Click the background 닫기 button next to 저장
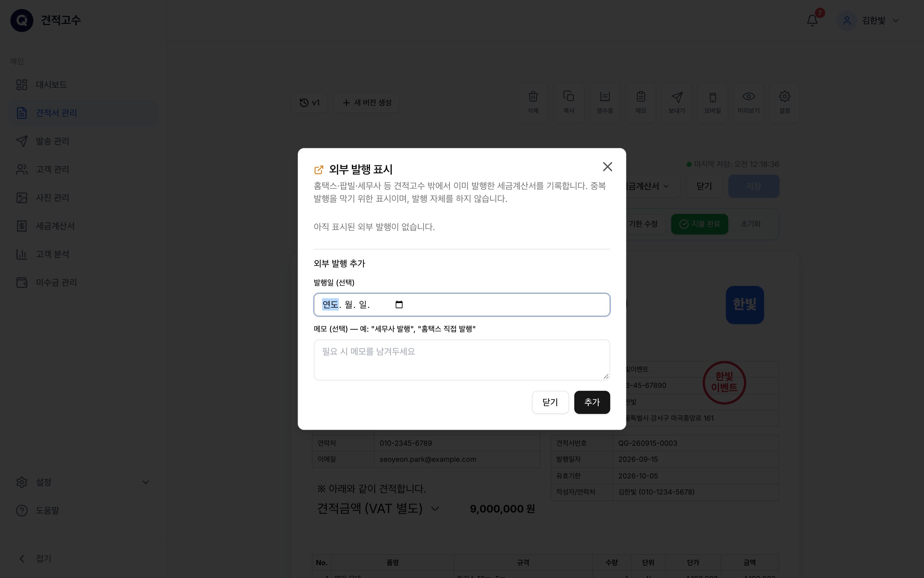The image size is (924, 578). (x=704, y=186)
